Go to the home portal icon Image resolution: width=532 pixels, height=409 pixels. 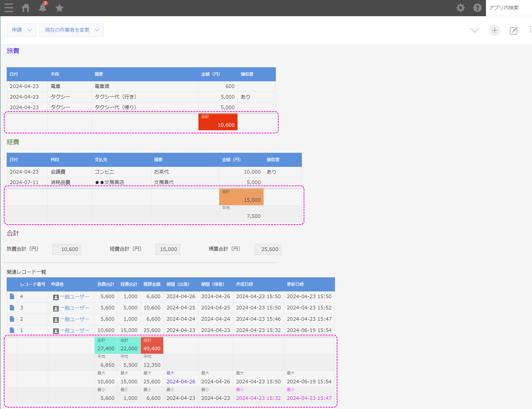(26, 8)
